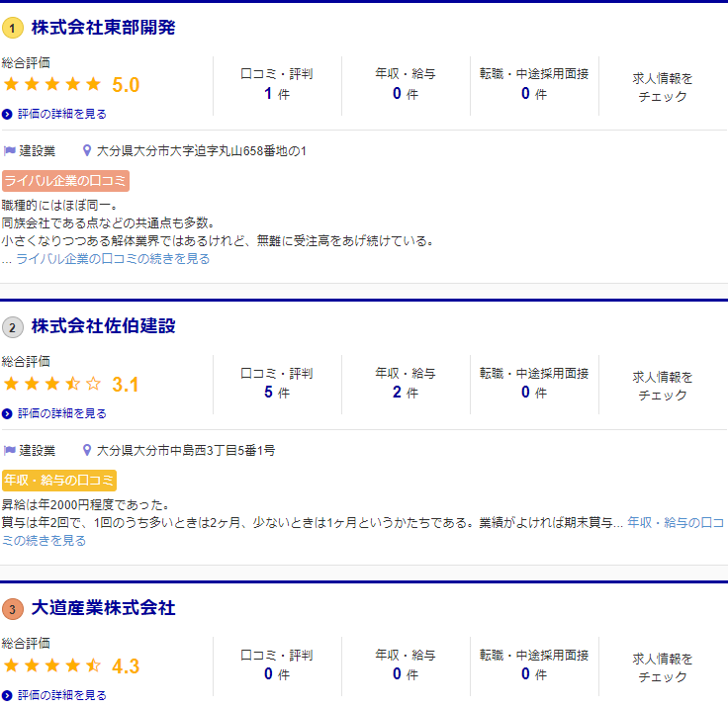Click the gold rank 1 badge
Image resolution: width=728 pixels, height=708 pixels.
(13, 28)
